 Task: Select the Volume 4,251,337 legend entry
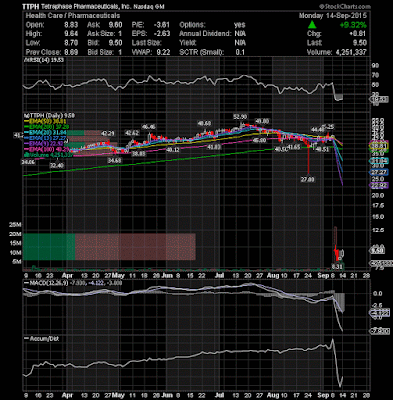(48, 155)
